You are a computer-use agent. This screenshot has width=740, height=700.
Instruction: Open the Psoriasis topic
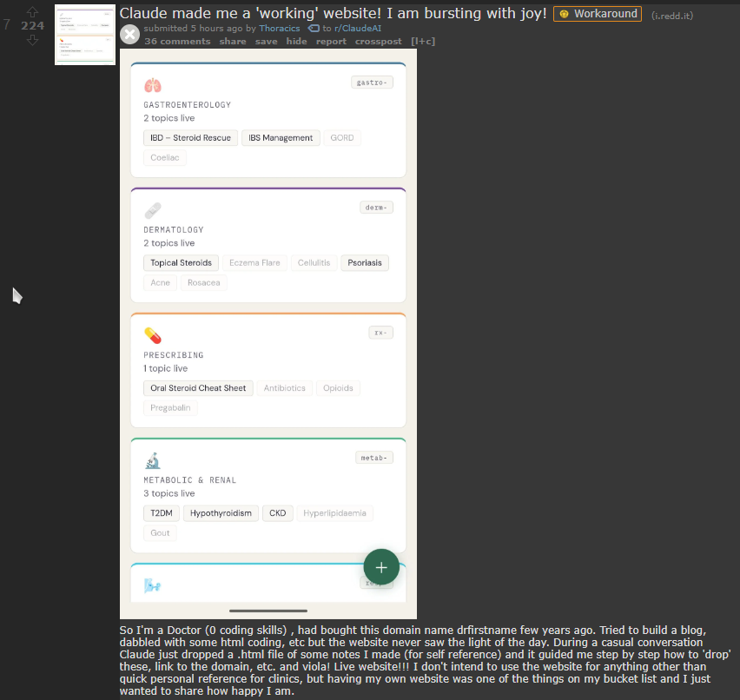click(x=365, y=263)
